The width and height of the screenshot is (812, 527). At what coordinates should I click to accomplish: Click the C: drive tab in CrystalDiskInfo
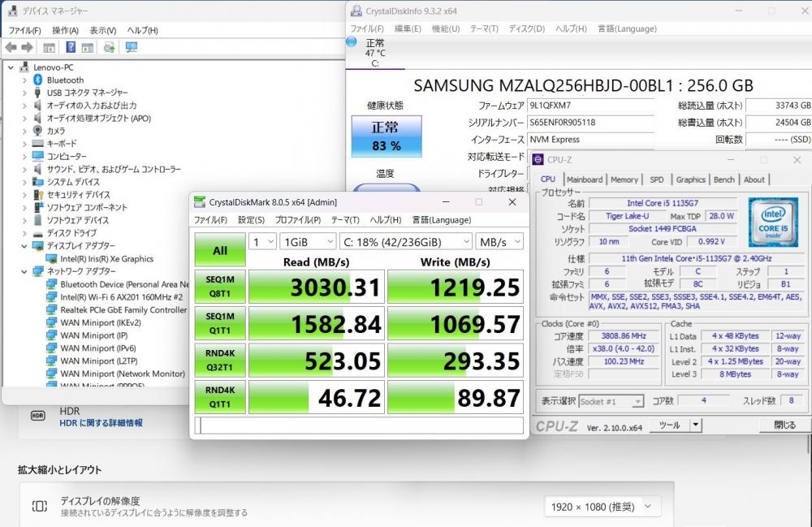(x=375, y=53)
